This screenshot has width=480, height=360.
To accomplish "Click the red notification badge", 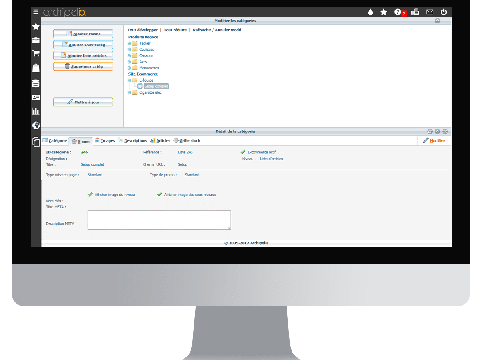I will point(404,14).
